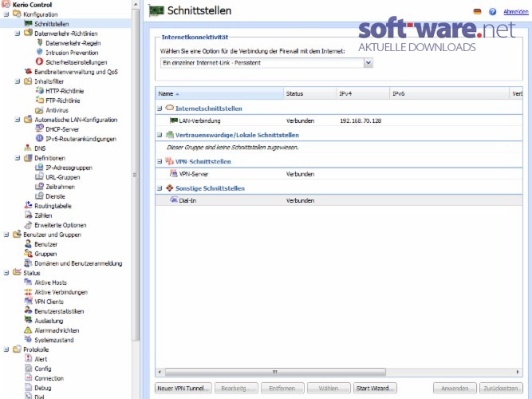The height and width of the screenshot is (399, 532).
Task: Click the IPv4 column header
Action: pyautogui.click(x=364, y=93)
